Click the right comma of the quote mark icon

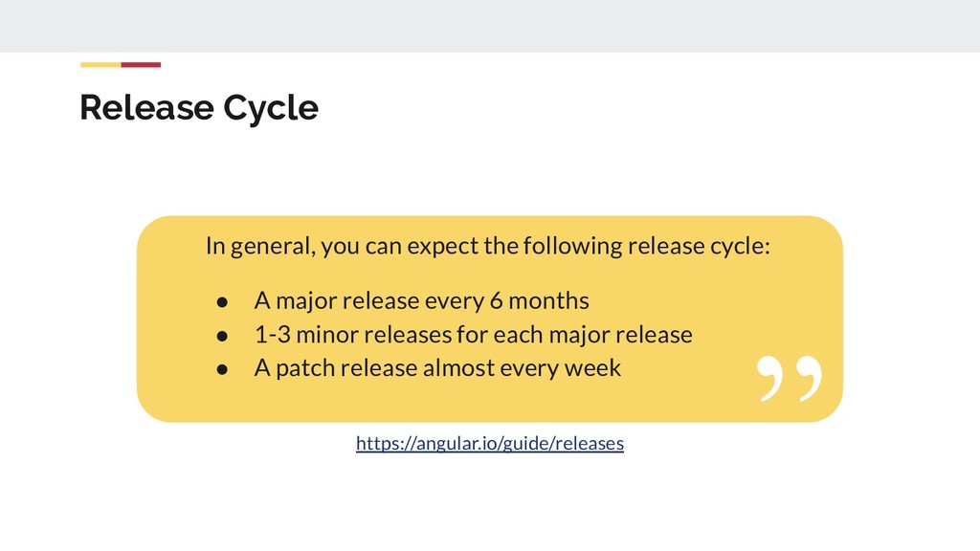click(x=808, y=379)
